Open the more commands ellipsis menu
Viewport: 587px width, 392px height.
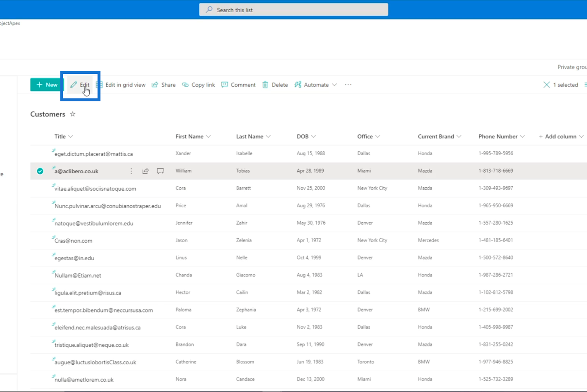coord(348,85)
